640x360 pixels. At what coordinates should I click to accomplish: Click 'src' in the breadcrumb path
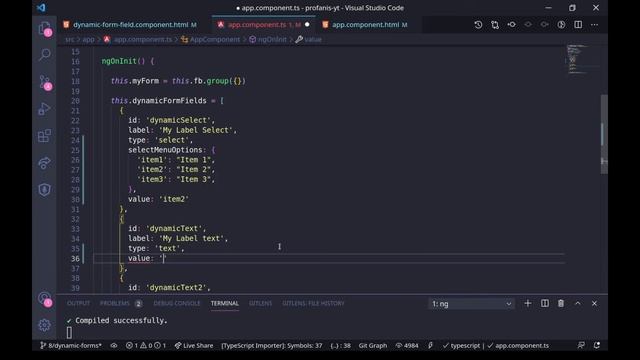point(70,40)
